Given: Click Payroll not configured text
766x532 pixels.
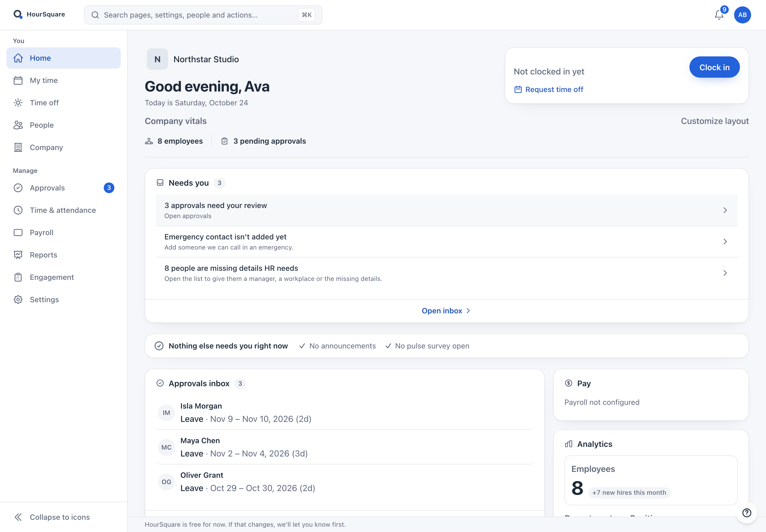Looking at the screenshot, I should pyautogui.click(x=602, y=402).
